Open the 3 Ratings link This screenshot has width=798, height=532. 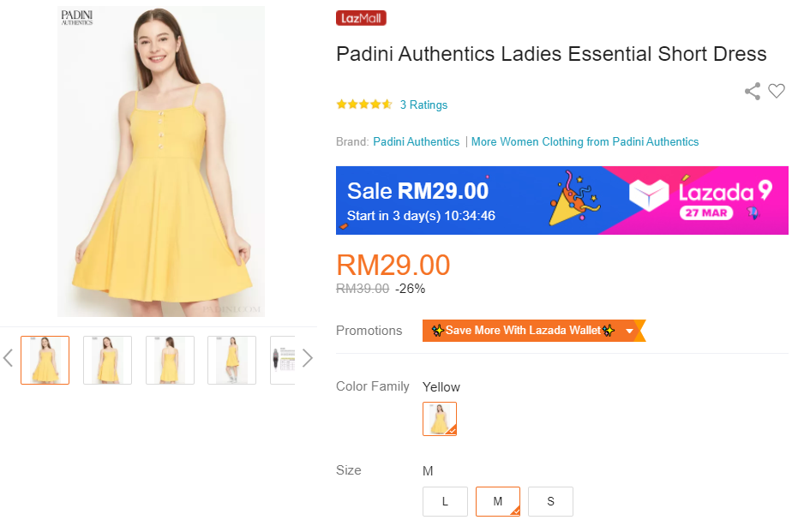[x=423, y=105]
